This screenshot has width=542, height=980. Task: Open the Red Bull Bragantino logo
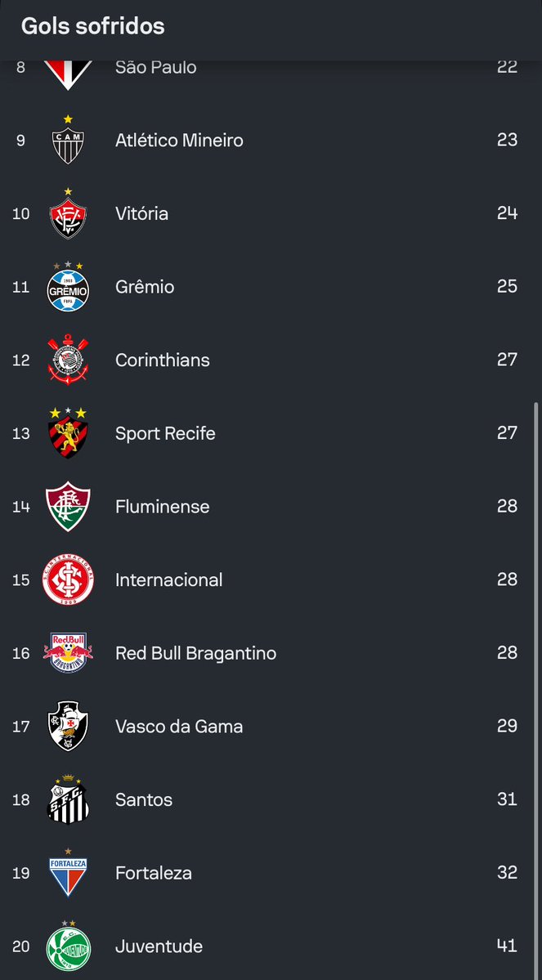click(x=68, y=653)
